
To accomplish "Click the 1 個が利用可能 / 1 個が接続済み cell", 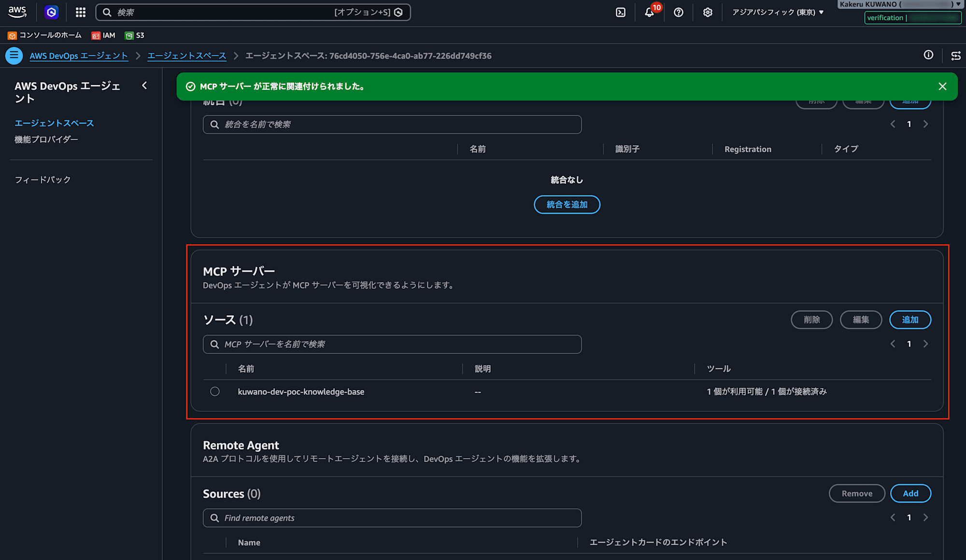I will click(x=767, y=392).
